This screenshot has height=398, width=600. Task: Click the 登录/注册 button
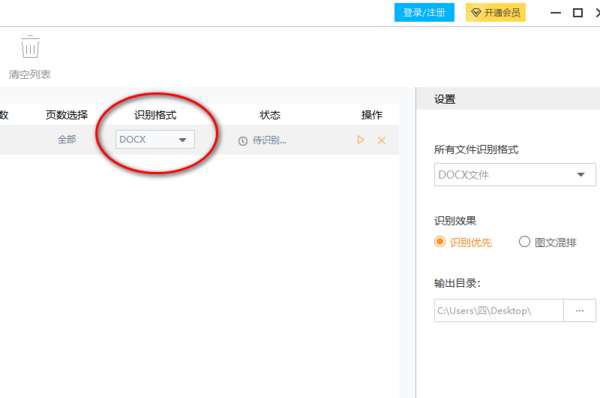[x=424, y=13]
